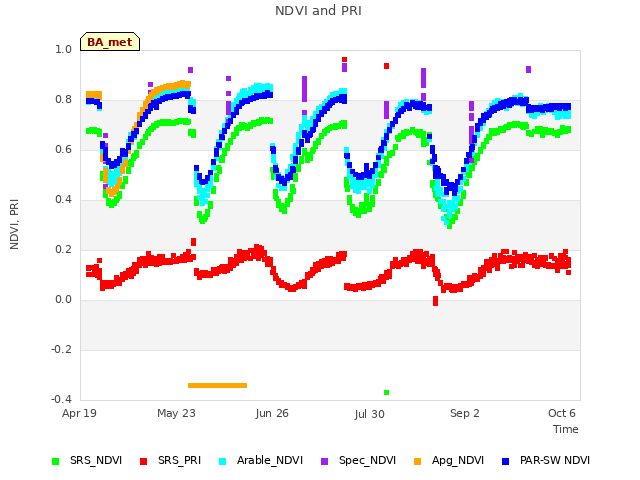
Task: Click the Sep 2 x-axis tick label
Action: click(x=464, y=413)
